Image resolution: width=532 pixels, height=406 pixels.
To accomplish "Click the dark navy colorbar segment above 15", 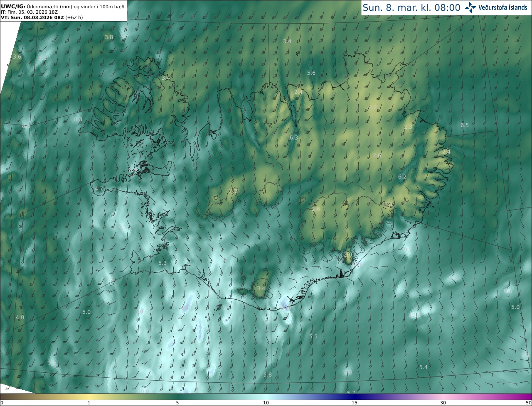I will (355, 396).
